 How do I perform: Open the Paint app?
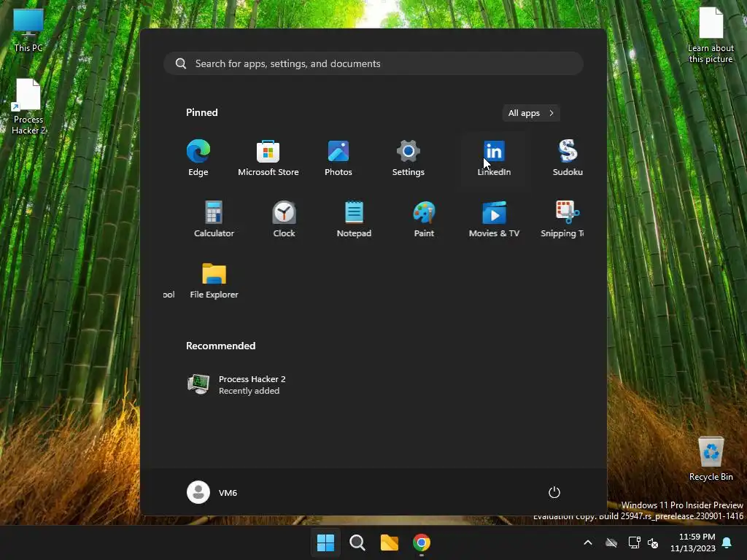coord(424,219)
